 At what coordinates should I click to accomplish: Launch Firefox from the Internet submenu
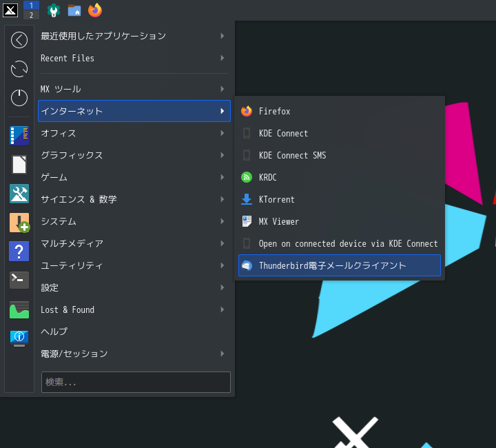pyautogui.click(x=340, y=112)
